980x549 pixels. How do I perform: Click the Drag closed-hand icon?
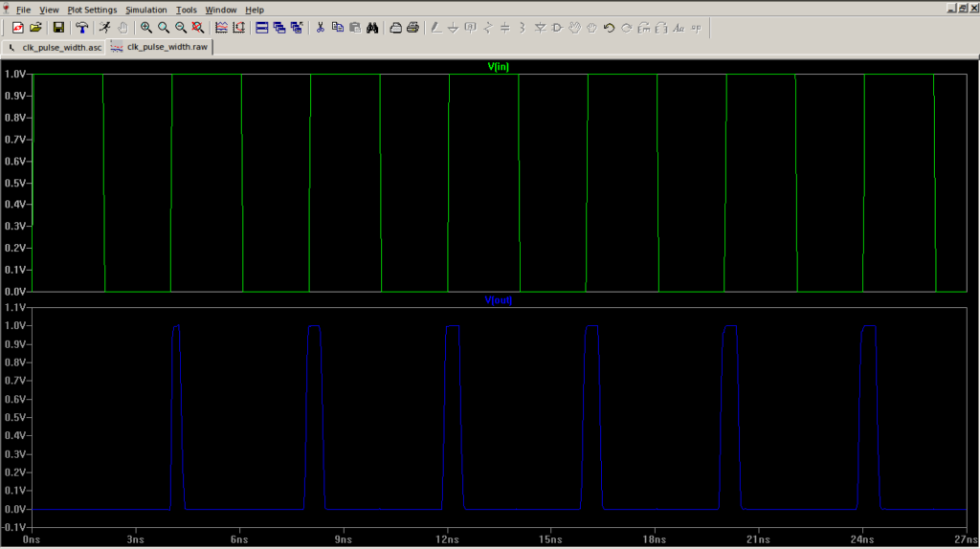click(x=591, y=28)
